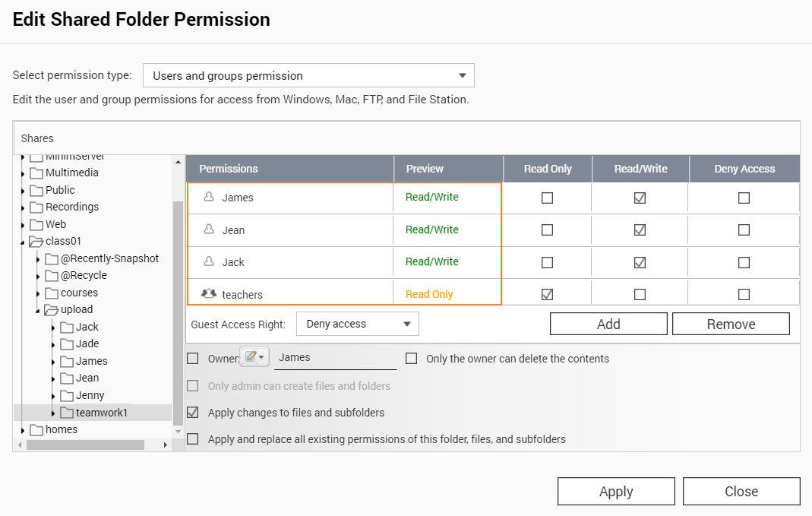Click the owner edit pencil icon
812x516 pixels.
coord(251,357)
